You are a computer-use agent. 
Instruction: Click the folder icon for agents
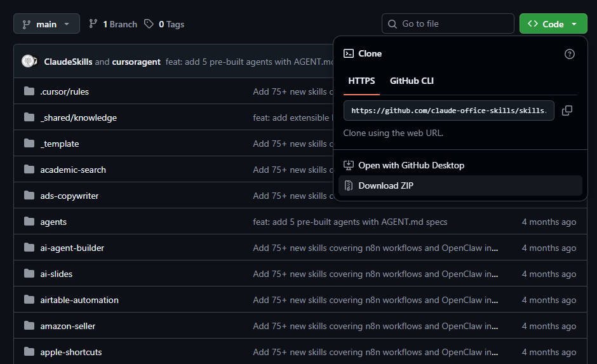coord(29,221)
